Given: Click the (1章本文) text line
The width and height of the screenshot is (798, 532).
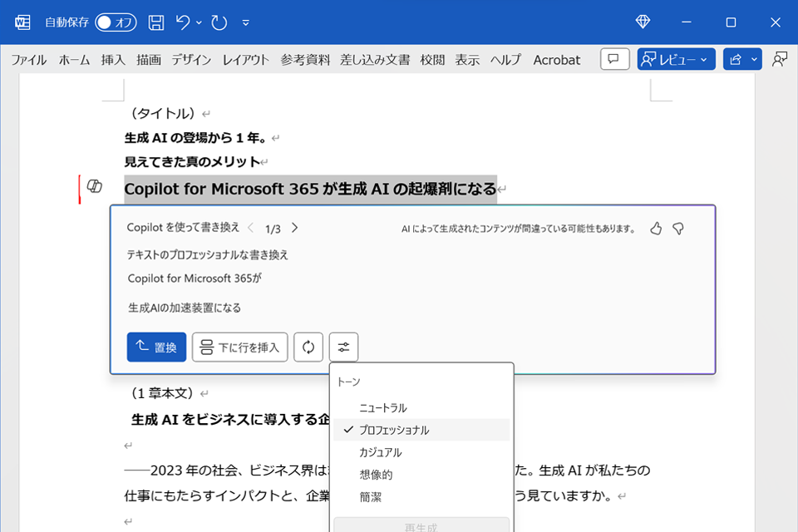Looking at the screenshot, I should tap(162, 392).
